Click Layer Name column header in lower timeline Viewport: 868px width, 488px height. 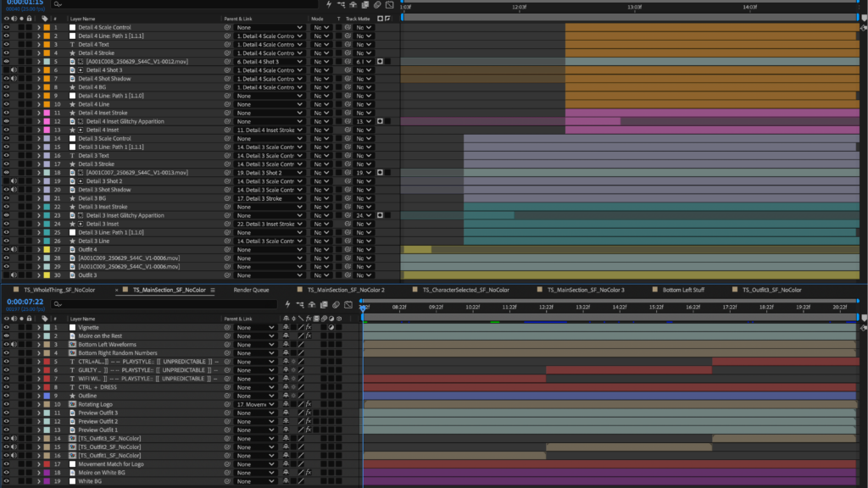pyautogui.click(x=82, y=319)
